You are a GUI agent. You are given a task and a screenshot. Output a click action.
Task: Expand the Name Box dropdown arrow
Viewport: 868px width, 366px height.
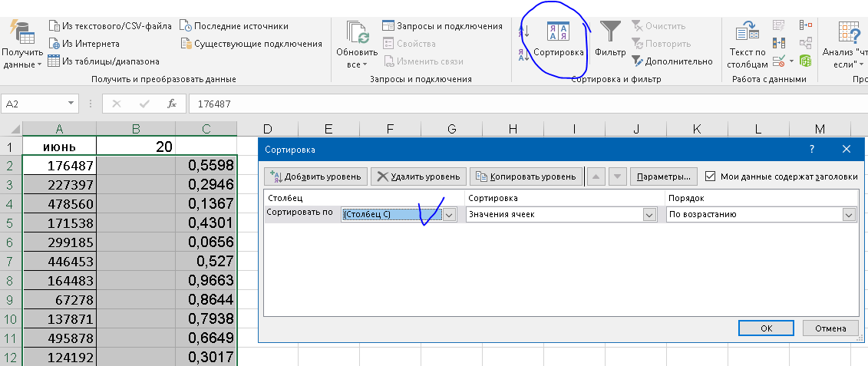(71, 104)
